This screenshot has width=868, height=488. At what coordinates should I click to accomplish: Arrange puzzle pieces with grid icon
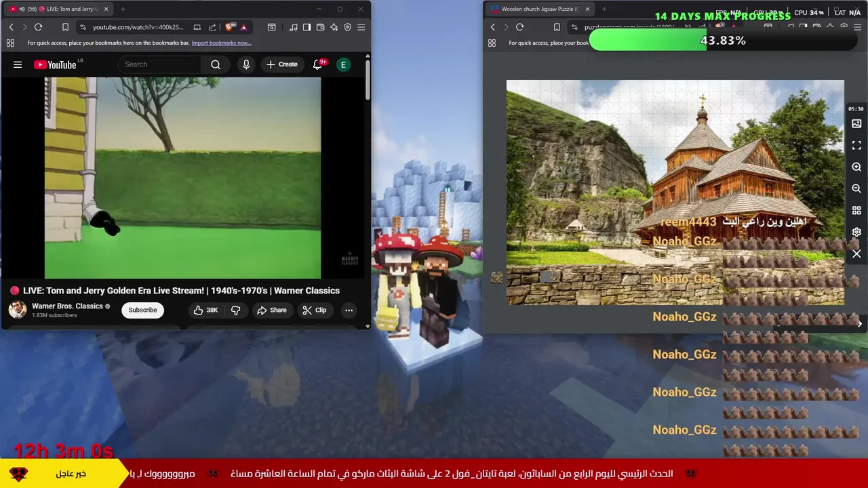click(x=856, y=211)
